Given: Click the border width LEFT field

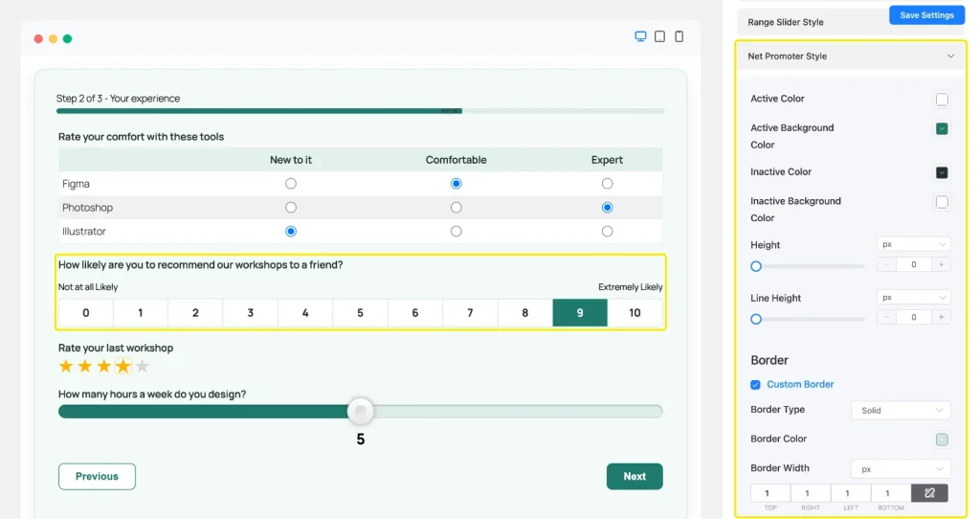Looking at the screenshot, I should [x=850, y=493].
